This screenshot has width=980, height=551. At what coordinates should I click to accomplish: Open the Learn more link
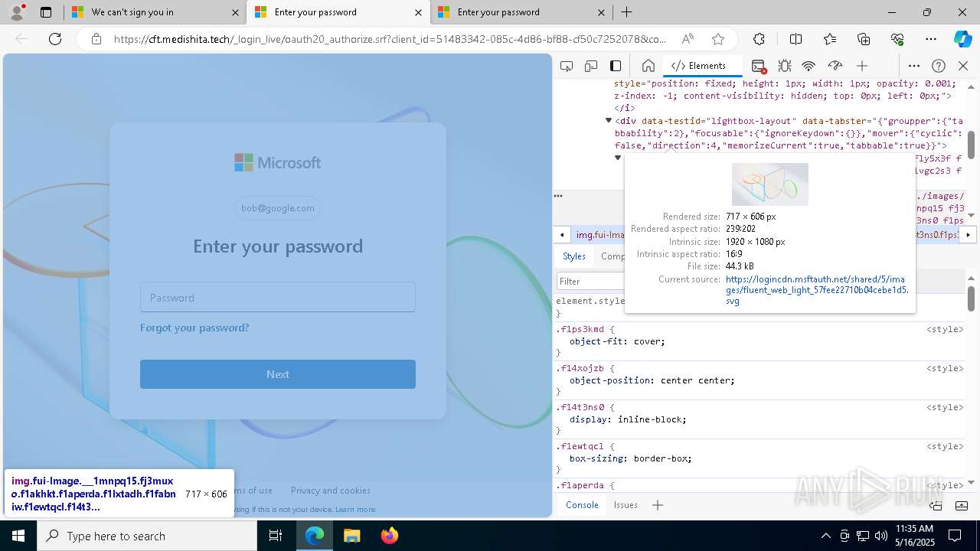[355, 510]
